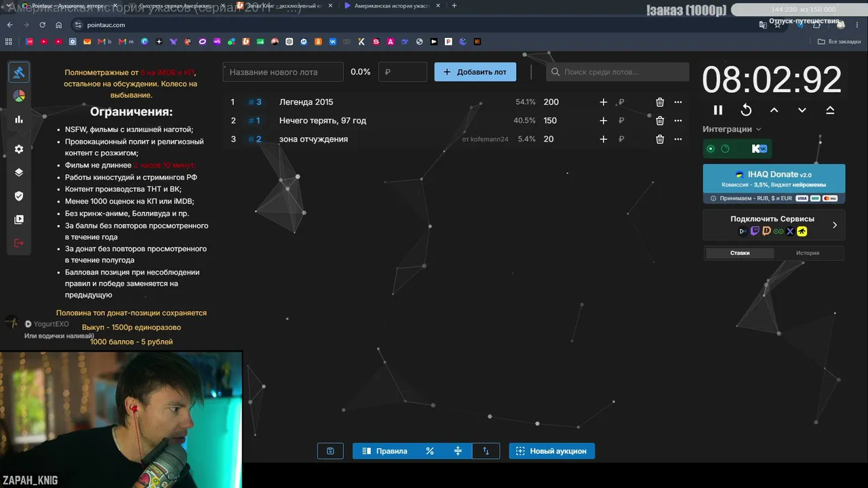
Task: Go to the browser home page
Action: 59,25
